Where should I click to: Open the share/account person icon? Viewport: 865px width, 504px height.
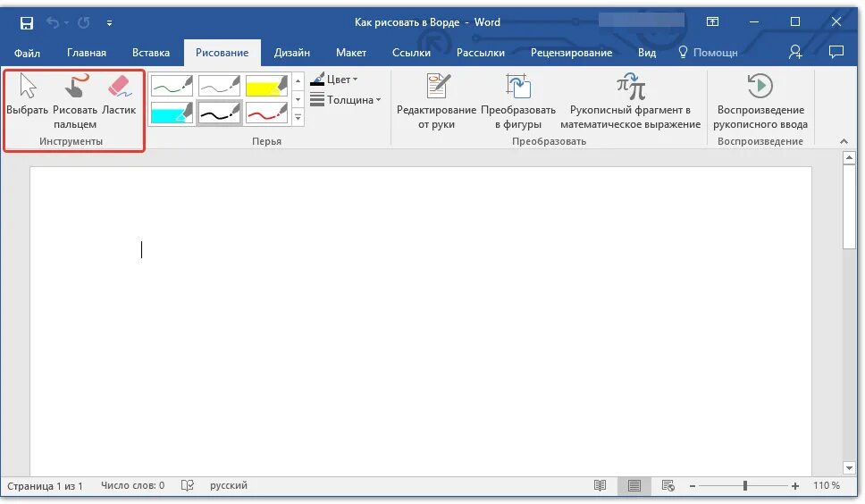(x=795, y=53)
